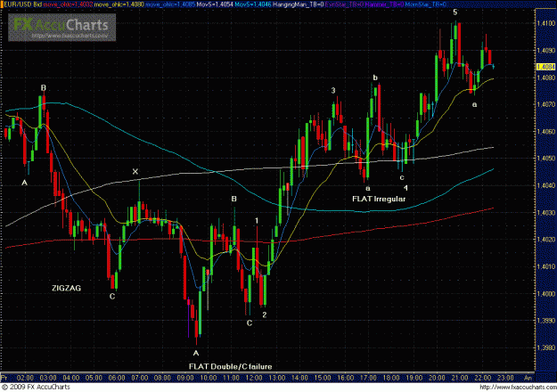Click the 1.4070 price axis label
557x392 pixels.
click(546, 104)
